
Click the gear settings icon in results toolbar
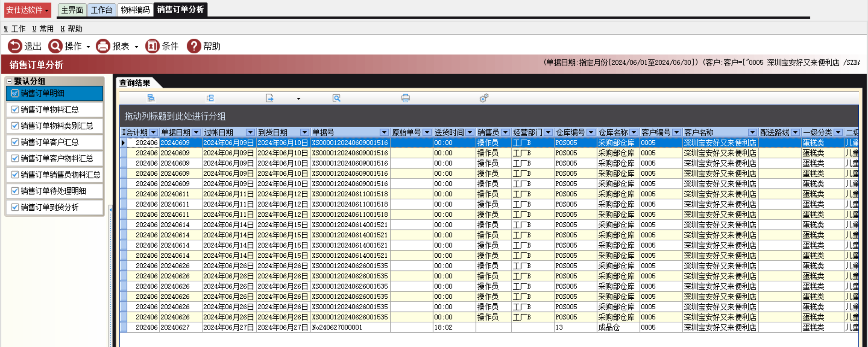(484, 98)
